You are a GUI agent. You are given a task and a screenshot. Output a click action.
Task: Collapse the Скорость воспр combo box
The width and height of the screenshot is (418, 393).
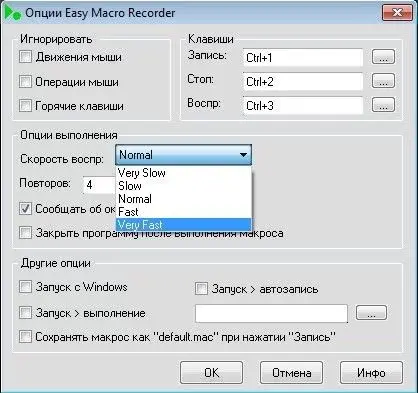(183, 155)
